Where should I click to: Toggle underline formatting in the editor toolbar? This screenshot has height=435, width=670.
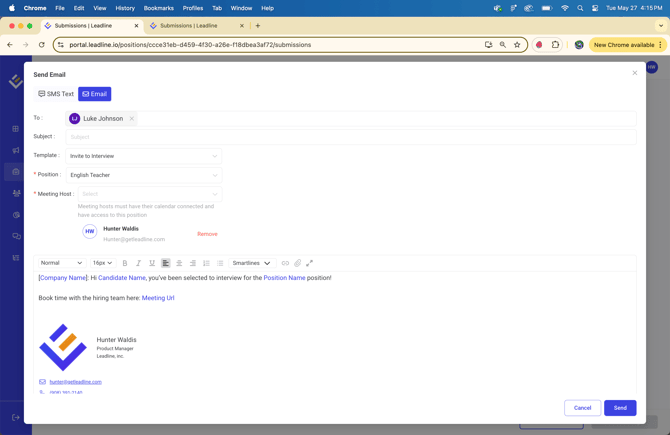coord(152,263)
